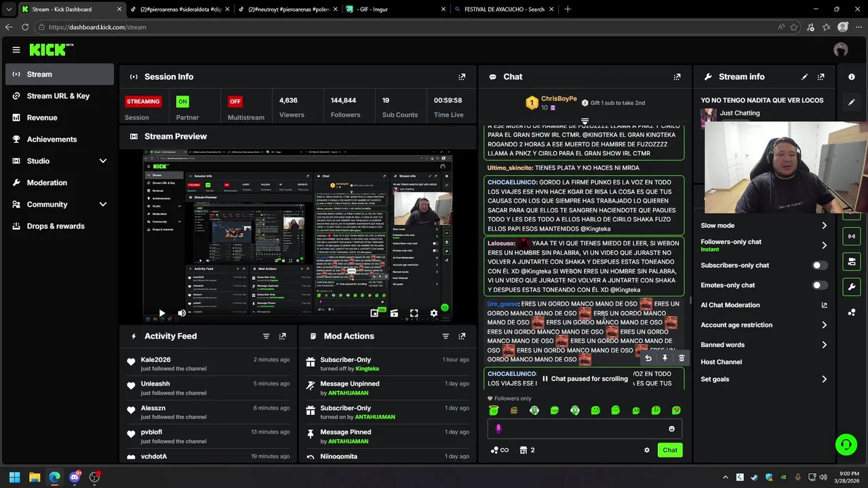
Task: Open Slow mode options
Action: click(764, 226)
